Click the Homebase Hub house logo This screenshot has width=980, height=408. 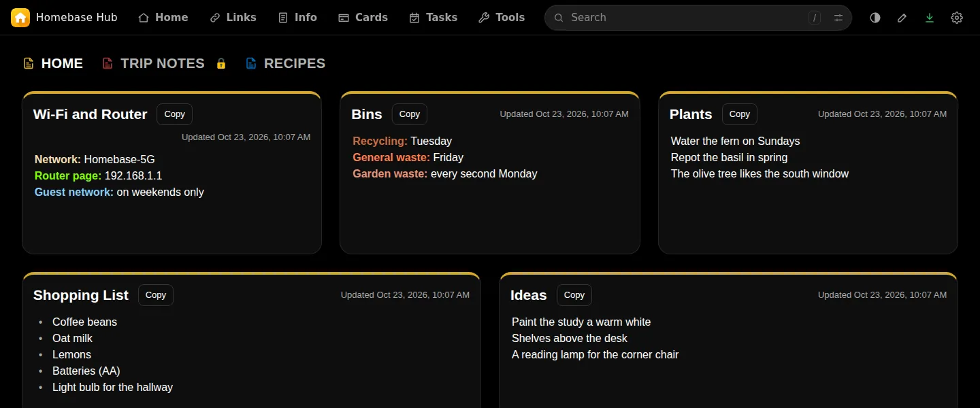click(20, 18)
